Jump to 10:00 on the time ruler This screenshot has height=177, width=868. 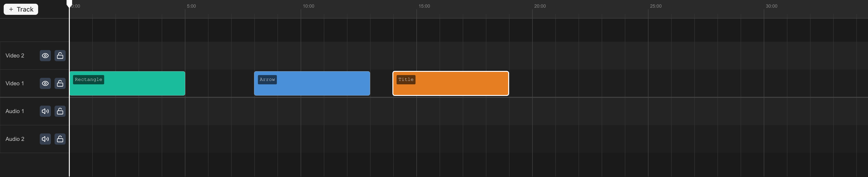[301, 6]
